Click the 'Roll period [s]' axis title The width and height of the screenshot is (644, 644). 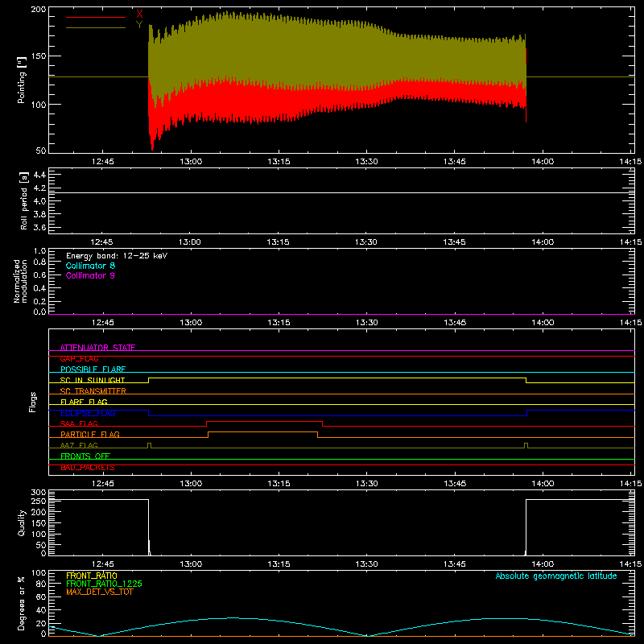(24, 200)
